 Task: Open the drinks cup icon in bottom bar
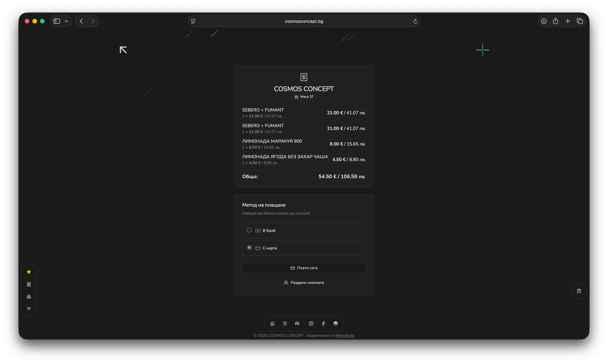[285, 324]
